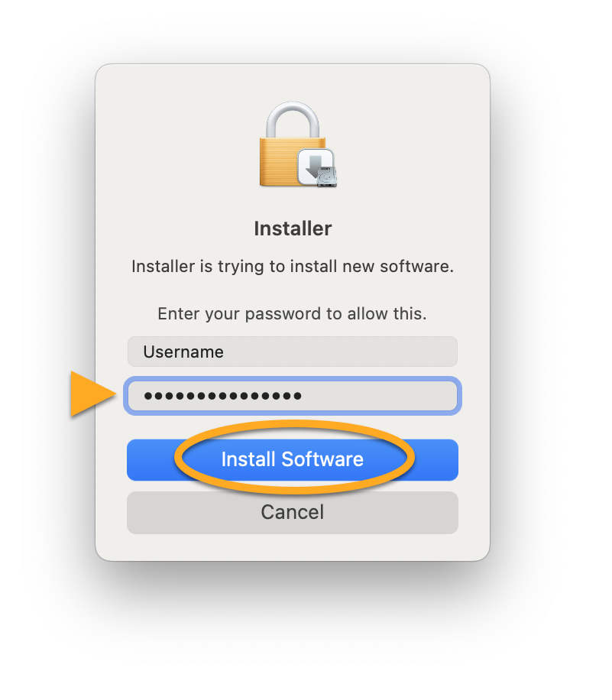Click the orange ellipse highlighting Install Software

click(x=294, y=458)
